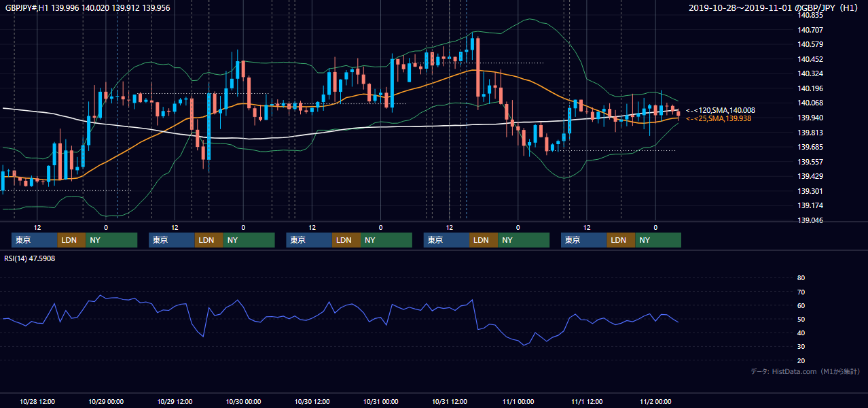Select the 10/30 00:00 time axis label
This screenshot has height=408, width=868.
coord(243,401)
